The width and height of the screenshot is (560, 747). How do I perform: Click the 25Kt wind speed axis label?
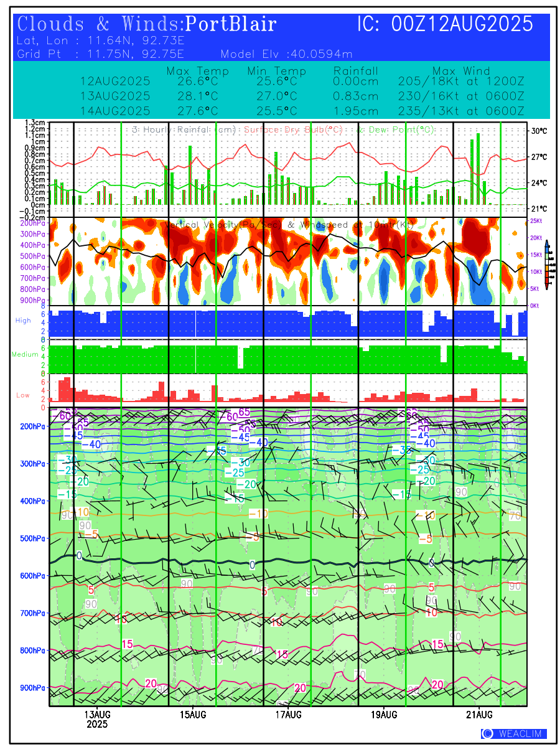point(535,221)
